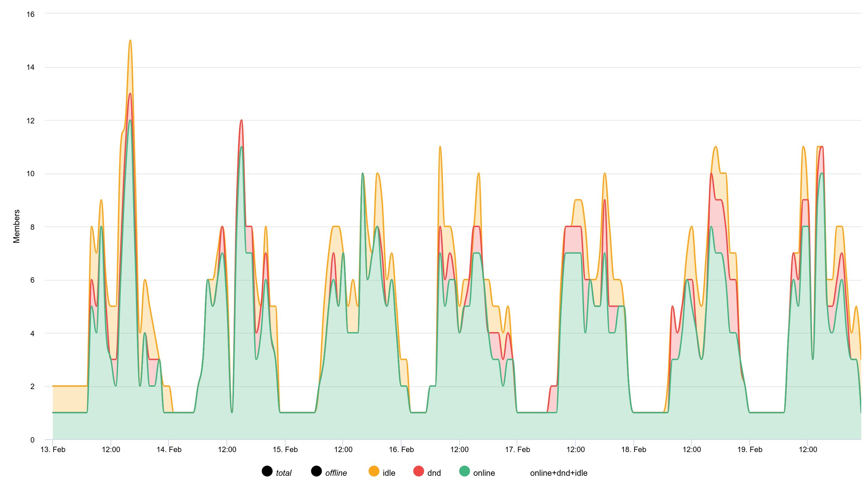The image size is (868, 488).
Task: Click the 'Members' y-axis title
Action: pyautogui.click(x=16, y=226)
